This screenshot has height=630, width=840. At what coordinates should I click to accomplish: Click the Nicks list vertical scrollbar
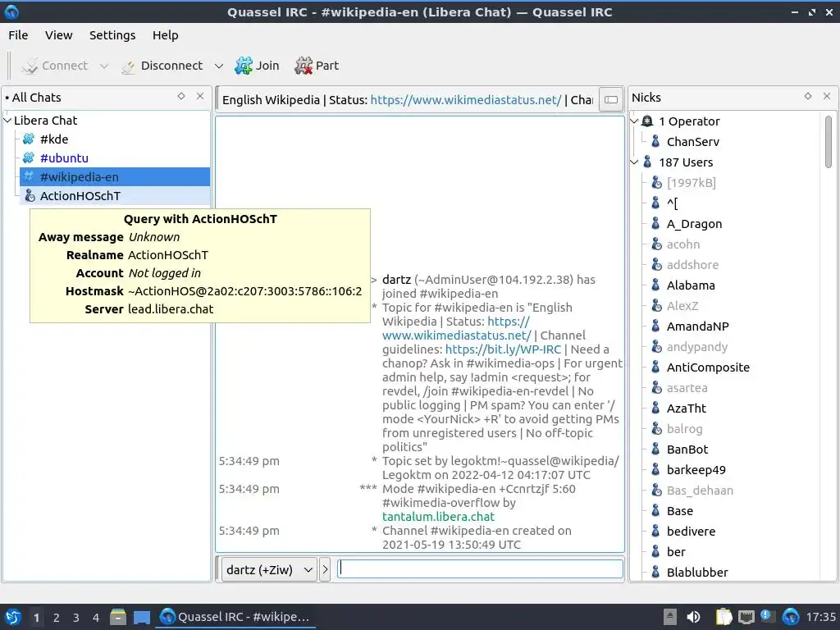[x=829, y=142]
